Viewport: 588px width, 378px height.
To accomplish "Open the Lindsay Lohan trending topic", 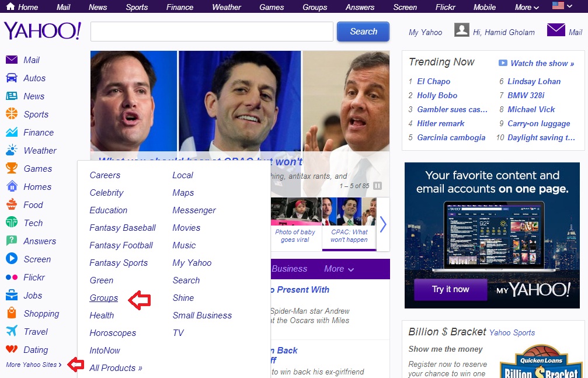I will (x=534, y=81).
